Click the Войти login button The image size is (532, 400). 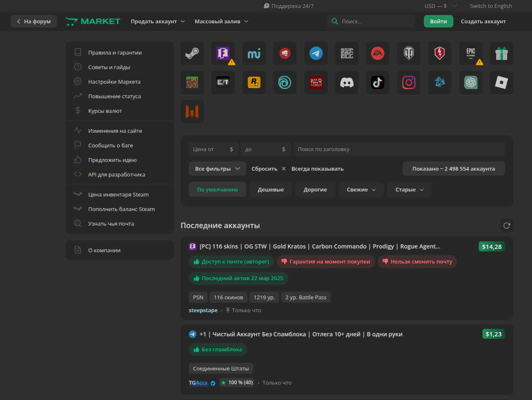pos(438,21)
